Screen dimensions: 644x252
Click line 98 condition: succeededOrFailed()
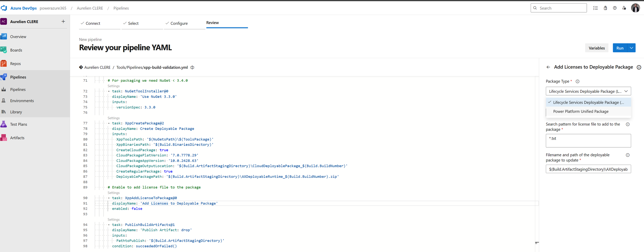(144, 246)
